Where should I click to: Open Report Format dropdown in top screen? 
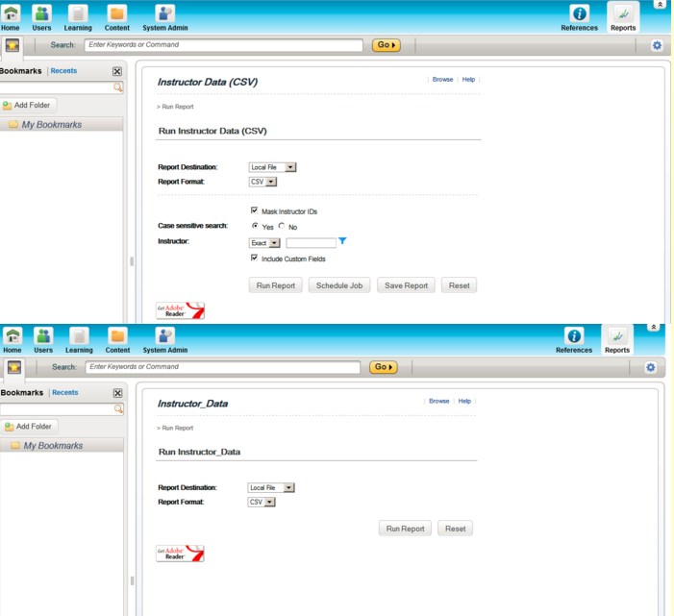262,182
